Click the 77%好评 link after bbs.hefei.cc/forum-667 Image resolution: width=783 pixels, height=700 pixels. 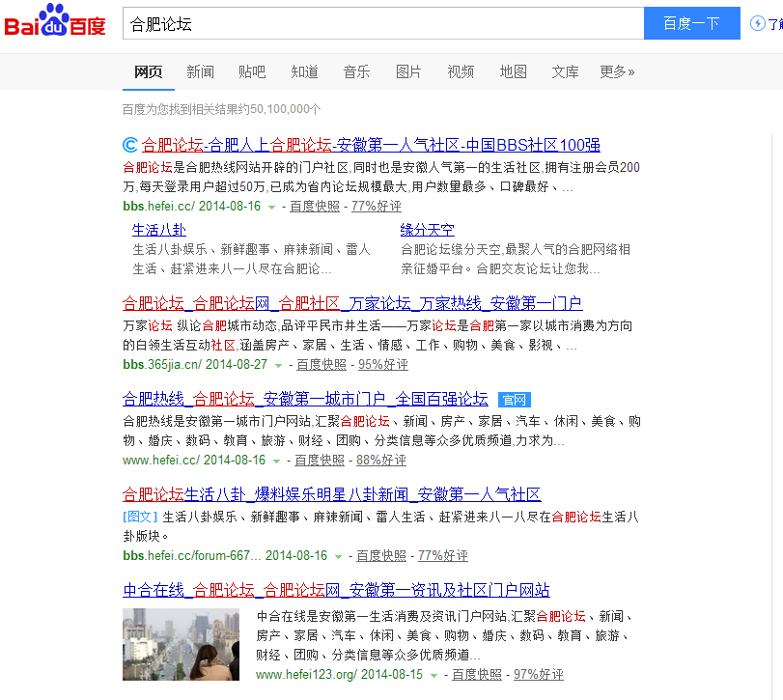pos(443,556)
